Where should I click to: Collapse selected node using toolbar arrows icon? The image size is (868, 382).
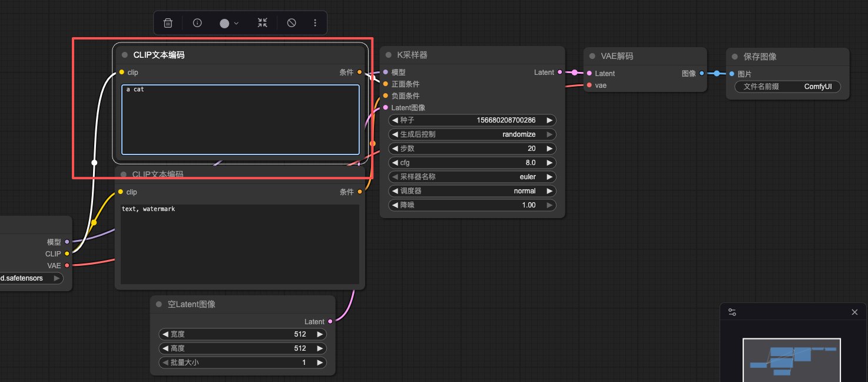pyautogui.click(x=262, y=23)
